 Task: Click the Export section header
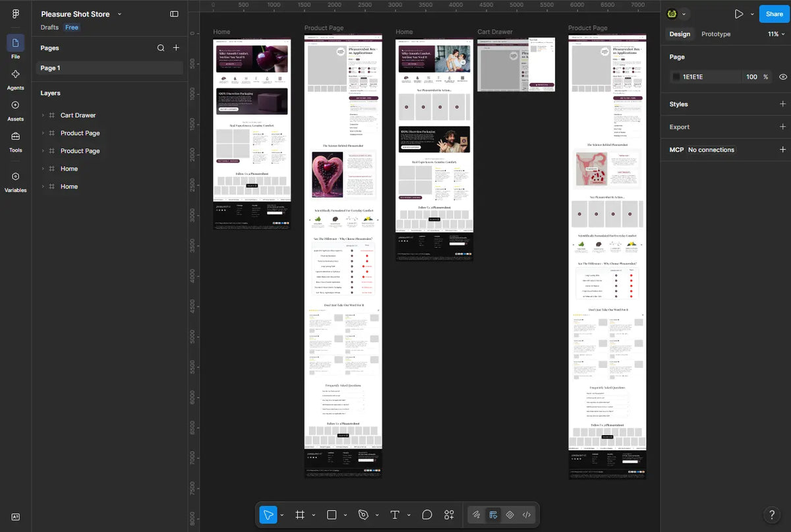[680, 127]
